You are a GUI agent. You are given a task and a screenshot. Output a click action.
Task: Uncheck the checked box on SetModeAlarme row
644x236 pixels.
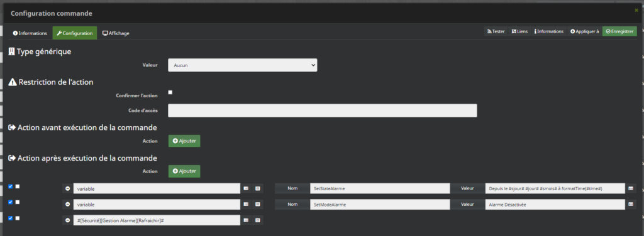[x=10, y=202]
